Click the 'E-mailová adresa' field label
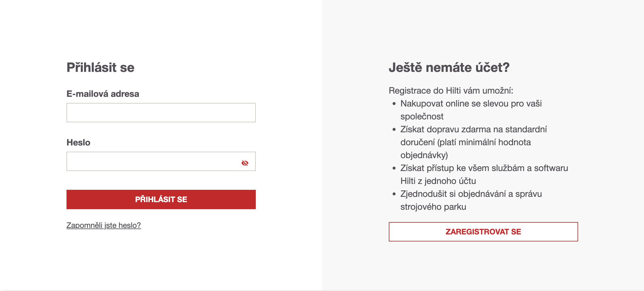Screen dimensions: 644x291 tap(103, 94)
